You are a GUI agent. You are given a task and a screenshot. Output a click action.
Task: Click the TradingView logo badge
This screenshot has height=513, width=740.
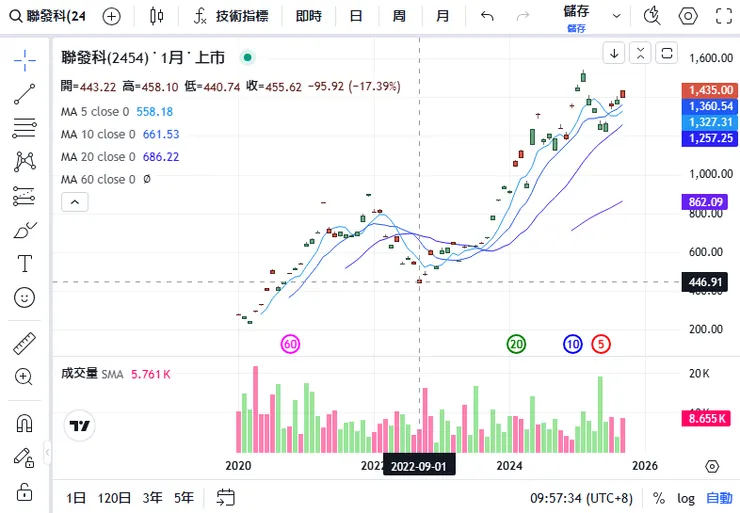point(79,426)
